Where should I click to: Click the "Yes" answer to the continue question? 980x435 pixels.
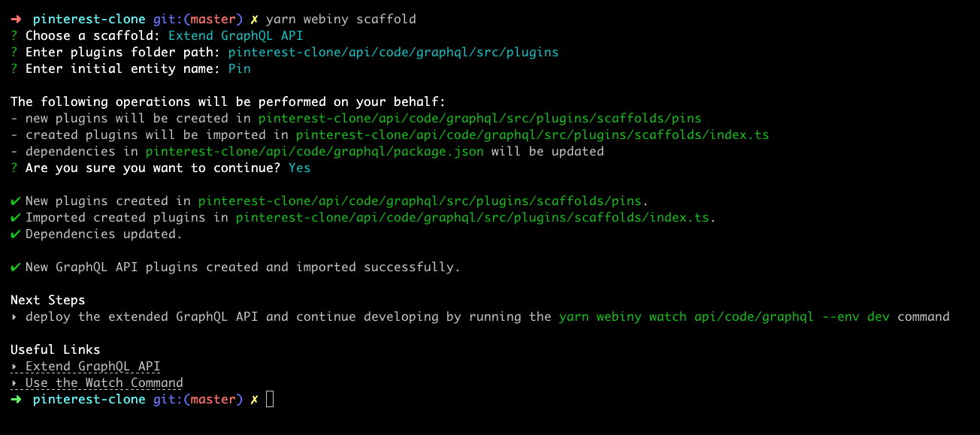pyautogui.click(x=299, y=168)
